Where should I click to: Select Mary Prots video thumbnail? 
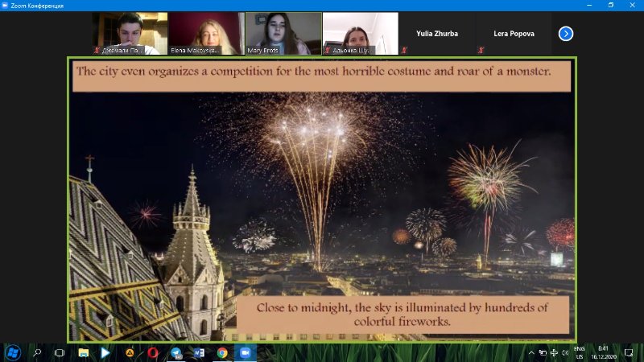click(x=284, y=33)
